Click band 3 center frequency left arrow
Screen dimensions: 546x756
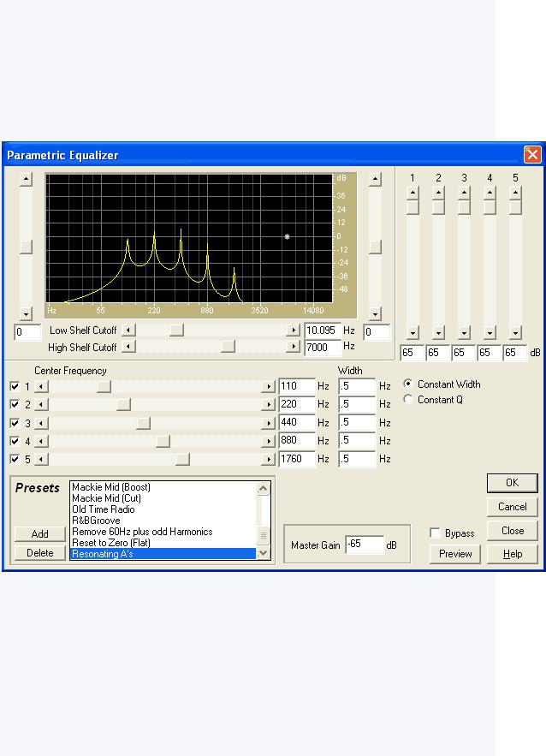click(x=42, y=423)
